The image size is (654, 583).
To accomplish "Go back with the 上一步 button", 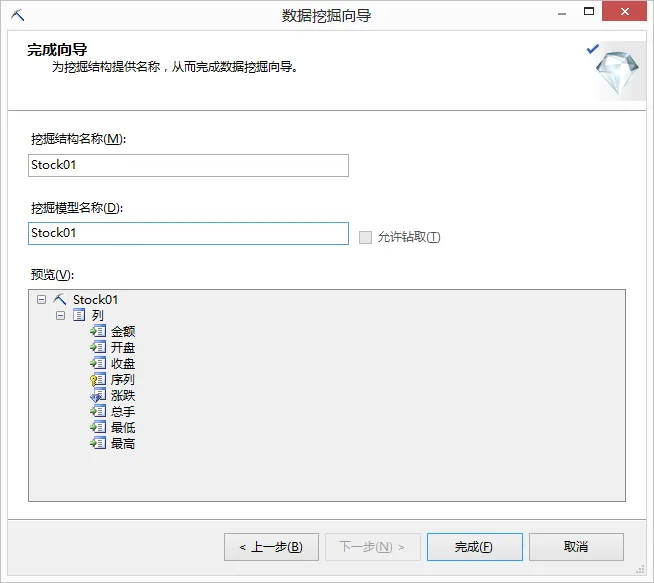I will pos(271,547).
